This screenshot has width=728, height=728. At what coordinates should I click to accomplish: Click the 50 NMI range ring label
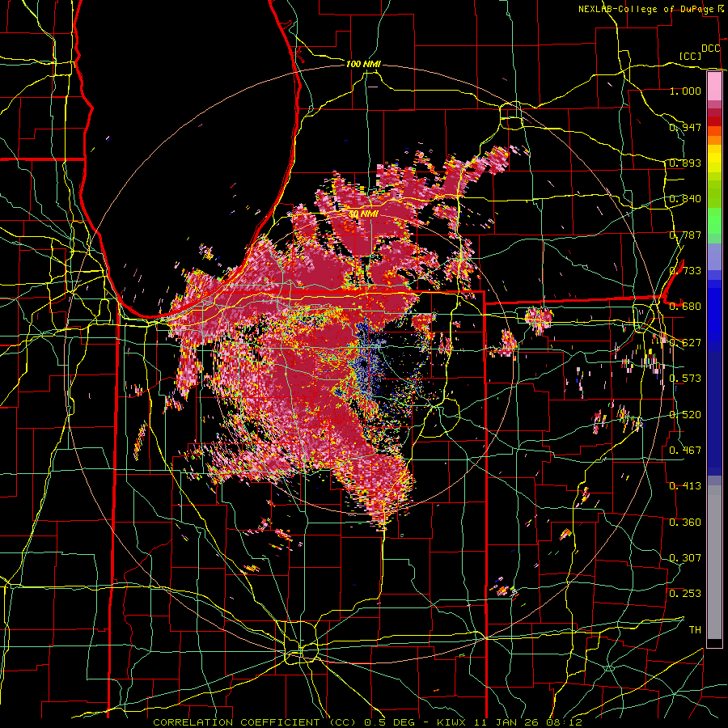pyautogui.click(x=363, y=214)
